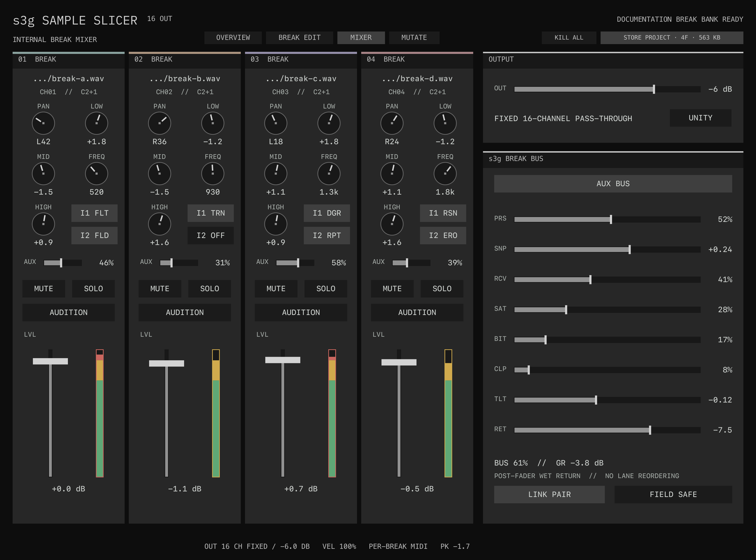Click break 01 AUX send slider
The image size is (756, 560).
(x=63, y=263)
